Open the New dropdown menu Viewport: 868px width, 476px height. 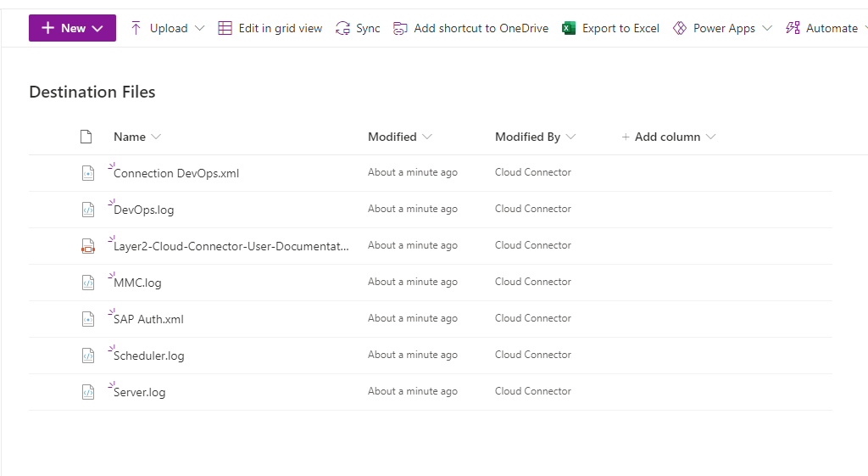pyautogui.click(x=72, y=28)
